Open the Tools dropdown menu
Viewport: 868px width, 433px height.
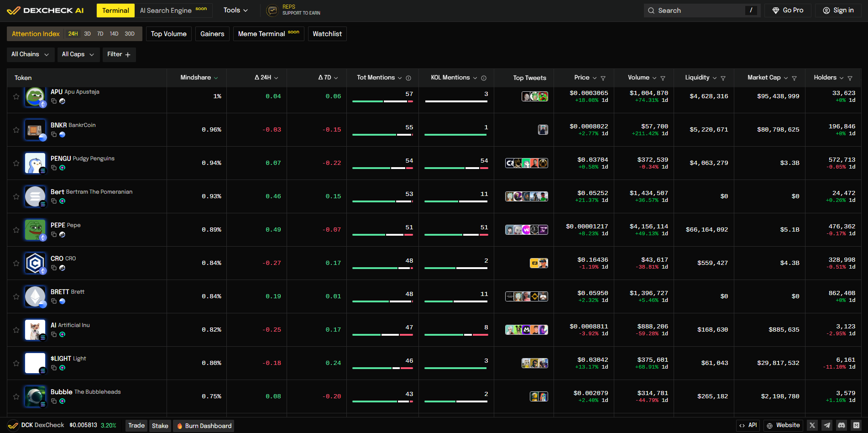pos(235,10)
